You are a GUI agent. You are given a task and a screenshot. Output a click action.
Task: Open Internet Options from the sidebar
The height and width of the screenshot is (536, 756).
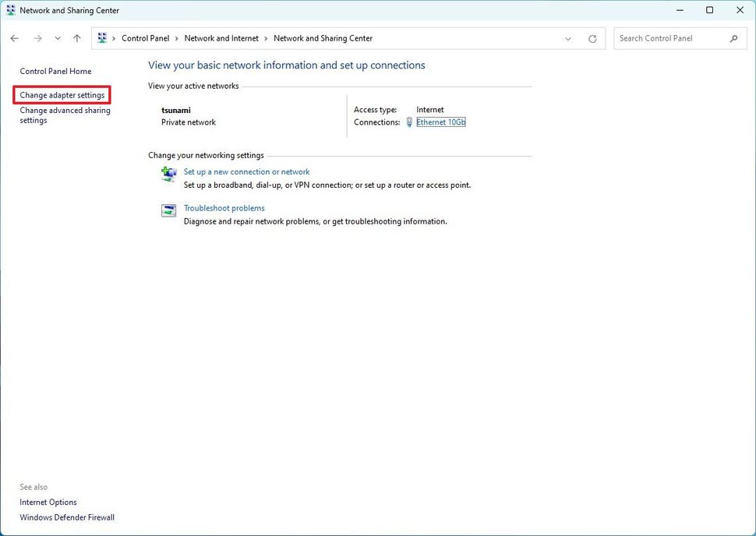[x=48, y=502]
